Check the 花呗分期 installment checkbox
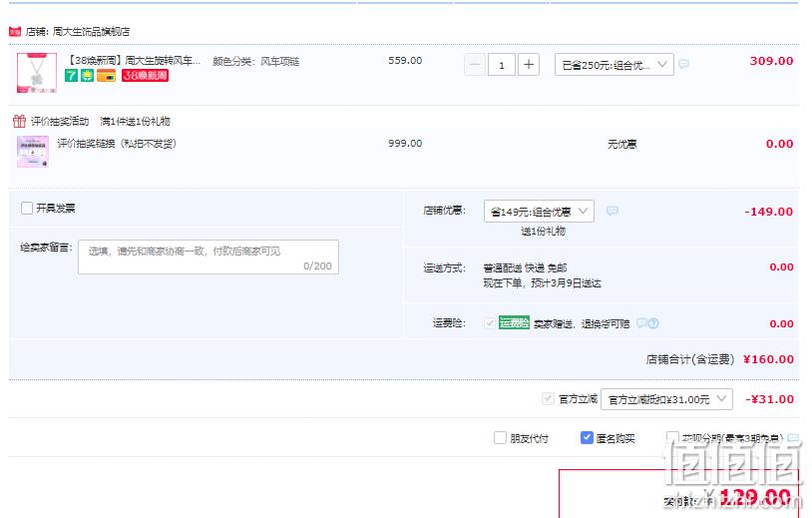The height and width of the screenshot is (518, 812). (x=672, y=438)
